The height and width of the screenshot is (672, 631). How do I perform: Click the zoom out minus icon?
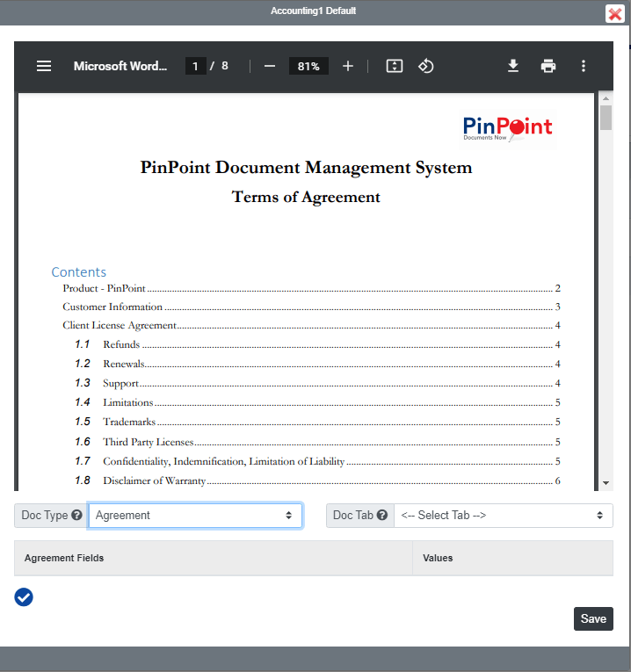pyautogui.click(x=270, y=66)
